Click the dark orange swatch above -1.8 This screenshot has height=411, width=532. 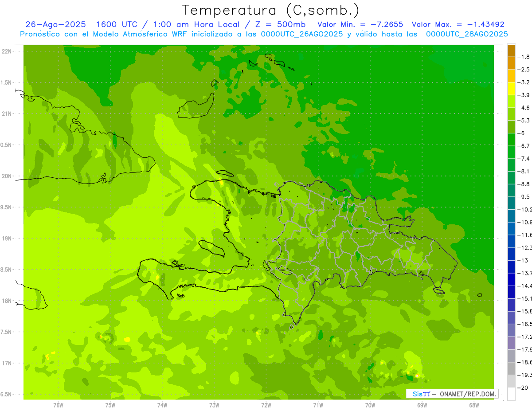point(511,51)
